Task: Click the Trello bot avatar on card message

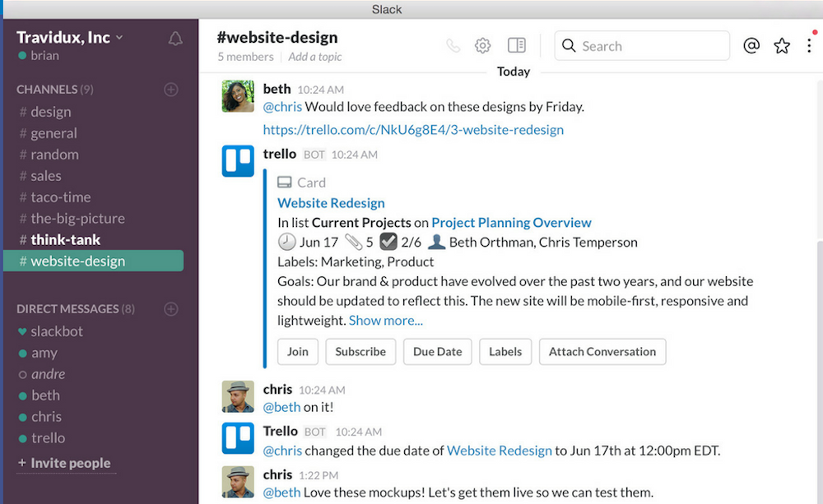Action: click(x=238, y=161)
